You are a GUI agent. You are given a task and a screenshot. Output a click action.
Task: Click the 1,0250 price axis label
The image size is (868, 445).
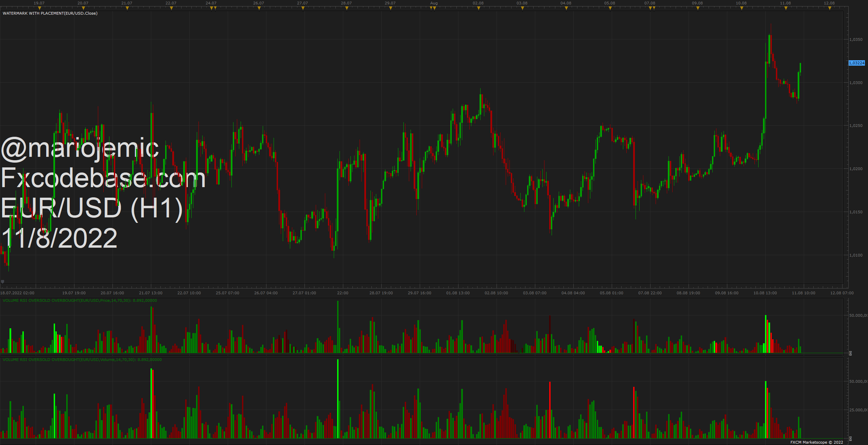[x=856, y=126]
